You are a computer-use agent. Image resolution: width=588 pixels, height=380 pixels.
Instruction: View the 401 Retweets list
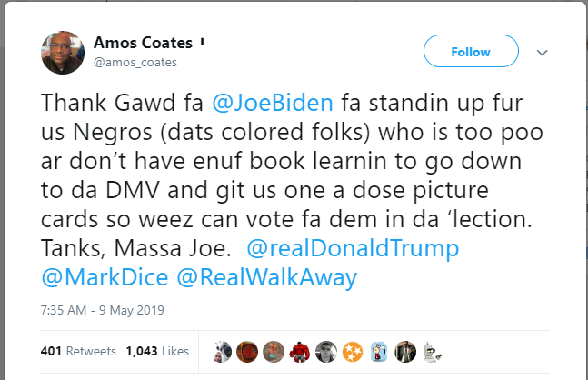78,351
